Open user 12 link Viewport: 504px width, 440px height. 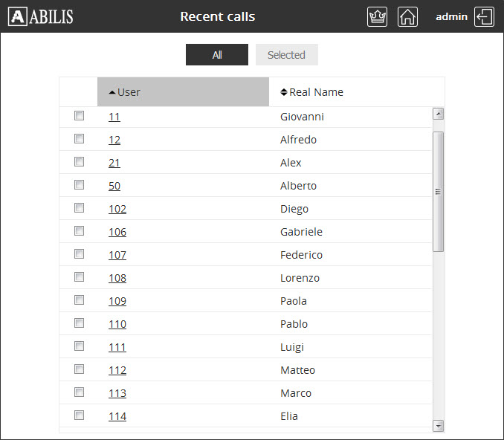point(114,140)
